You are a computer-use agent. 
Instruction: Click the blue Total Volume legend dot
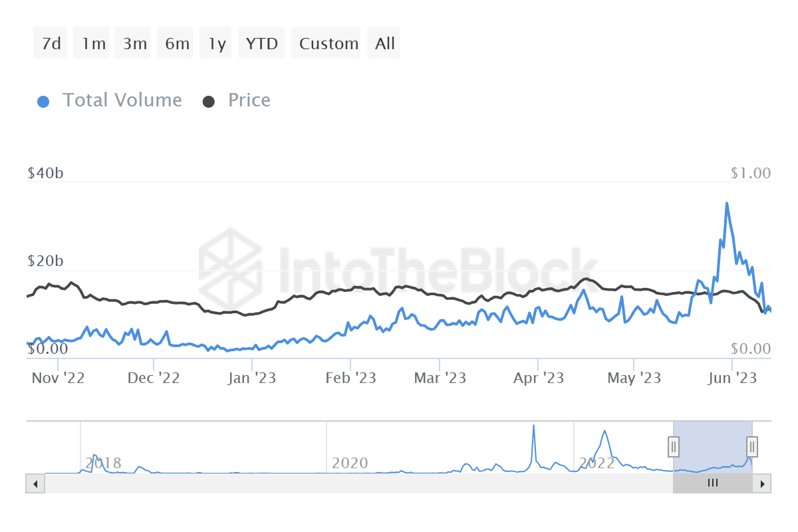43,102
